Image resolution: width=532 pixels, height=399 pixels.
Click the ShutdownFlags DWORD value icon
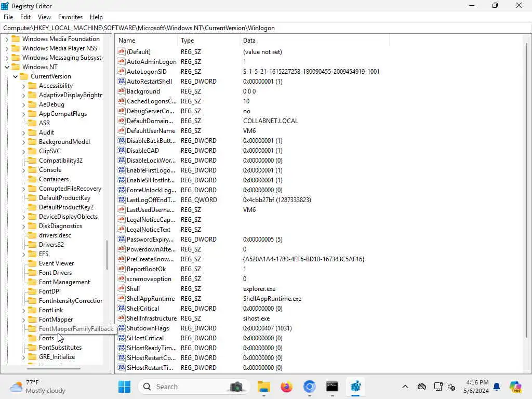click(x=122, y=328)
